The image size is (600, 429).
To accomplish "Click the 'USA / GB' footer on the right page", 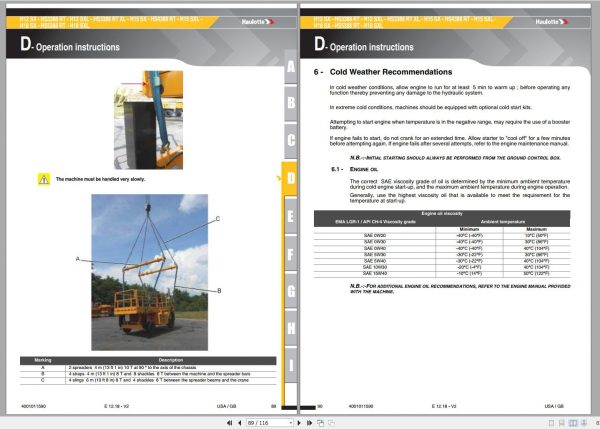I will tap(554, 406).
